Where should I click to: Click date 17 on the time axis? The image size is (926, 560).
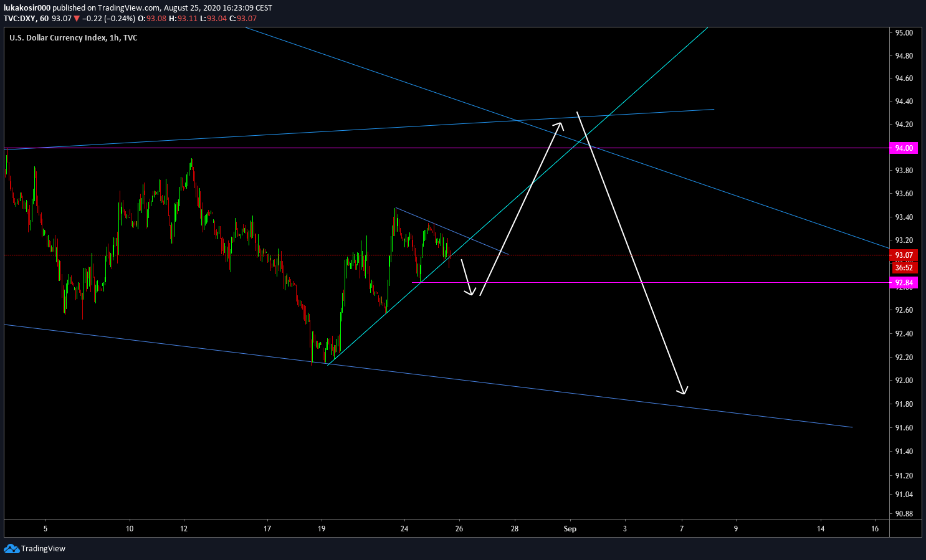(x=267, y=529)
